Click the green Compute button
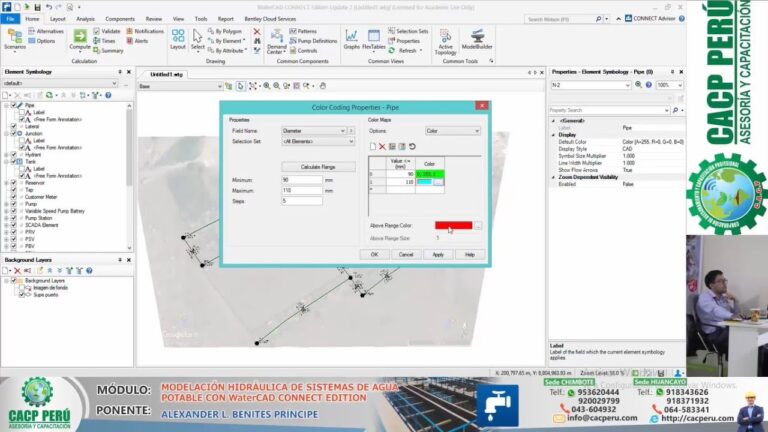Viewport: 768px width, 432px height. pyautogui.click(x=80, y=39)
